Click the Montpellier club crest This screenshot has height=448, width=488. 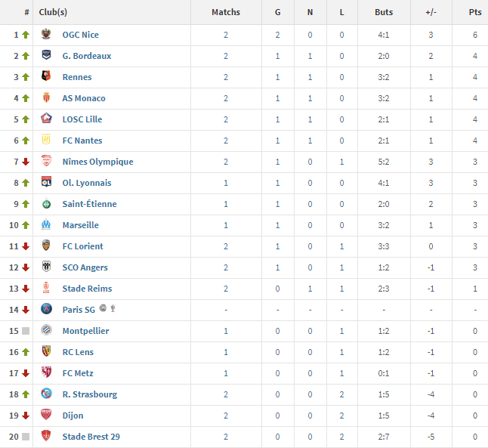[46, 330]
